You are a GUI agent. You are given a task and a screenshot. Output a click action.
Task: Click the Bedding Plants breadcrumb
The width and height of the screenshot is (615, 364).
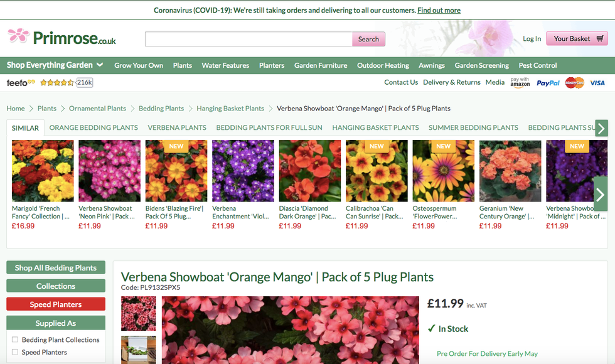coord(161,108)
